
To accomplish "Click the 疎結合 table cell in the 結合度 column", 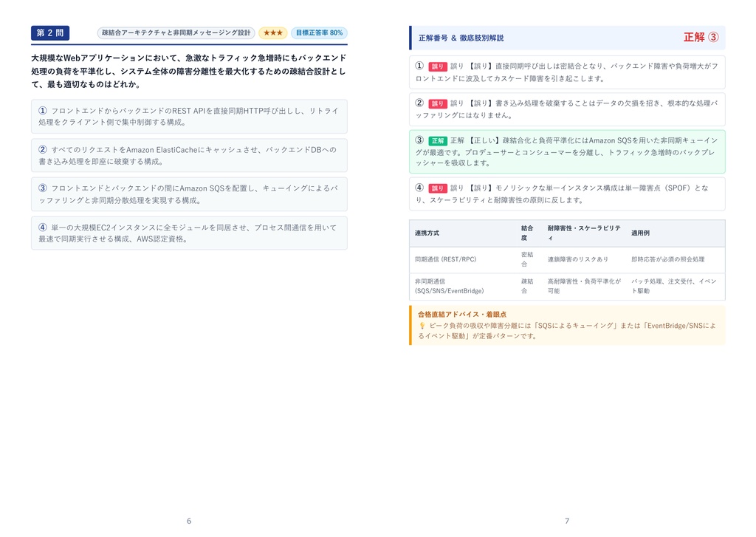I will tap(527, 286).
